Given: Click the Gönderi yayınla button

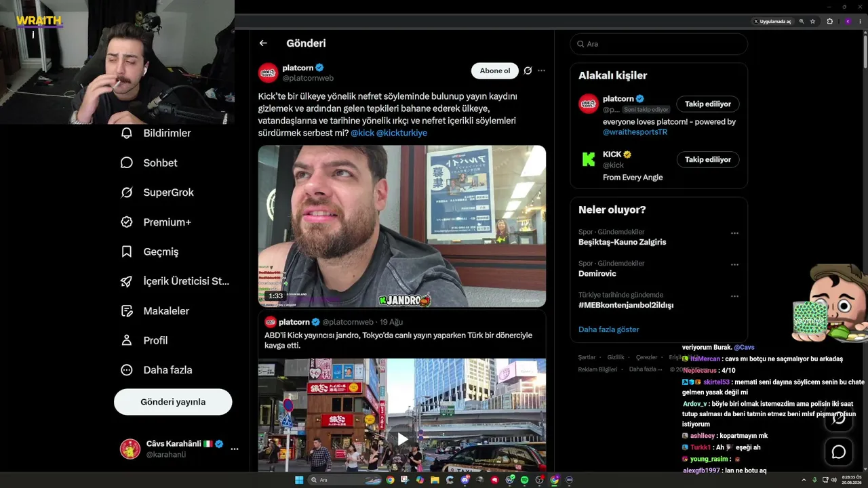Looking at the screenshot, I should (173, 402).
